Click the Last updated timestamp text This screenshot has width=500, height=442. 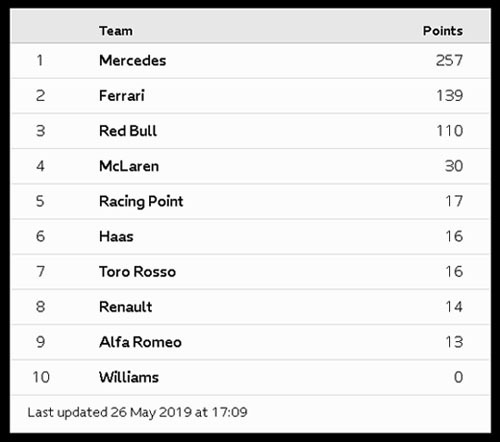click(137, 413)
